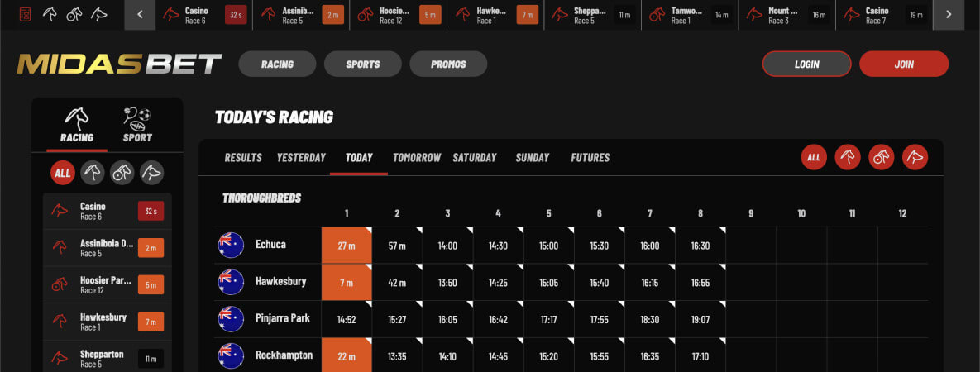Toggle red harness filter in Today's Racing panel
Image resolution: width=980 pixels, height=372 pixels.
click(x=882, y=158)
